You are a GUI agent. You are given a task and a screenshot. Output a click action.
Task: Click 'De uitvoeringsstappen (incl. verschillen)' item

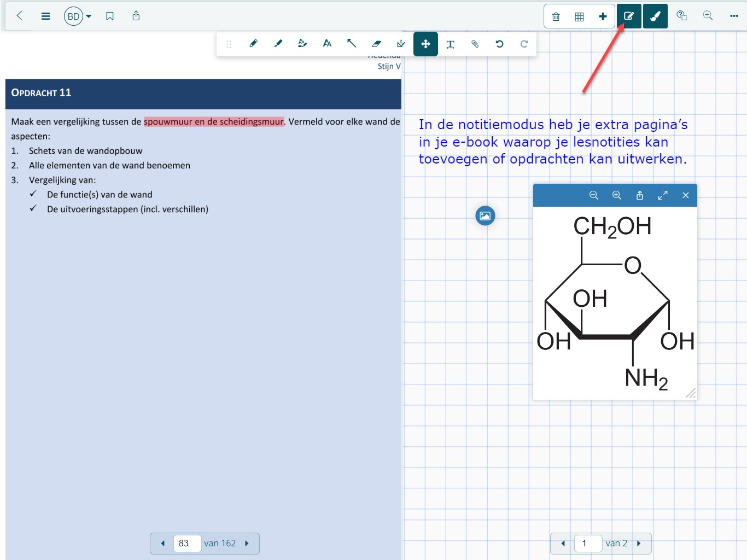[x=127, y=209]
